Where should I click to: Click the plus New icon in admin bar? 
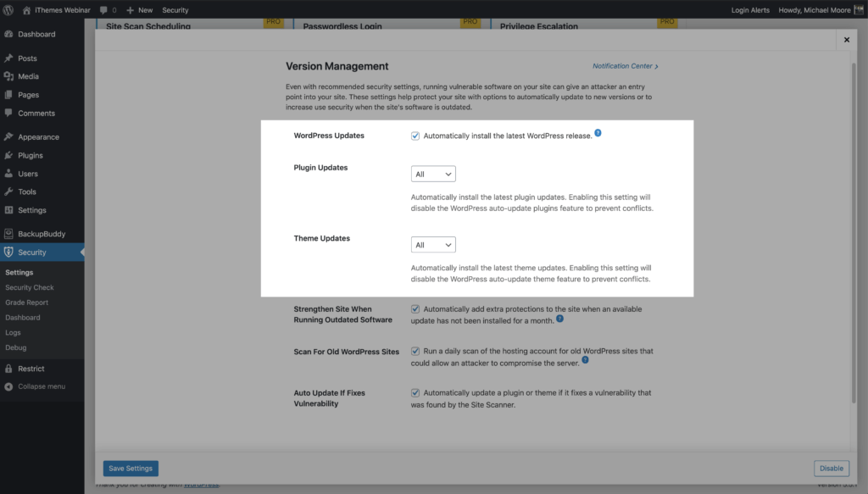point(130,10)
